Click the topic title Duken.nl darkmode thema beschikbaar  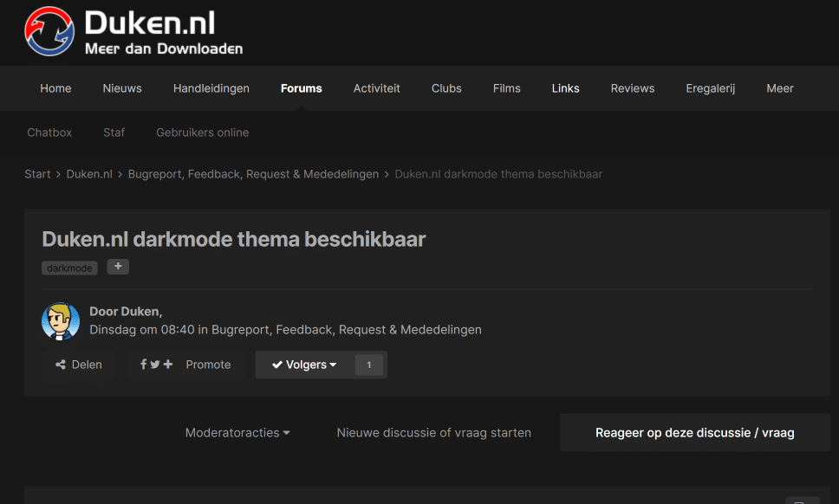click(x=234, y=239)
